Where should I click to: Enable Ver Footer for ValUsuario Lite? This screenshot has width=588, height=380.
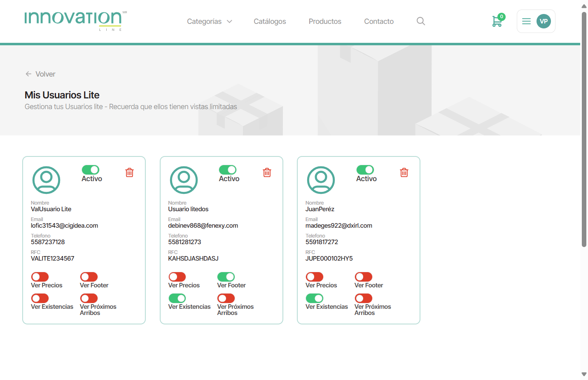[89, 277]
